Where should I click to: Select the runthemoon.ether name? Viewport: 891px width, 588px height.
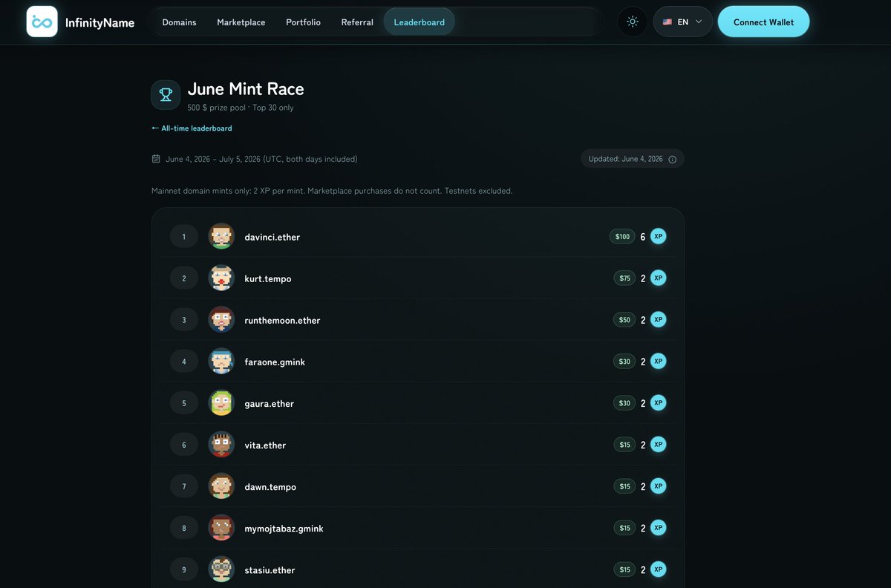pos(282,320)
